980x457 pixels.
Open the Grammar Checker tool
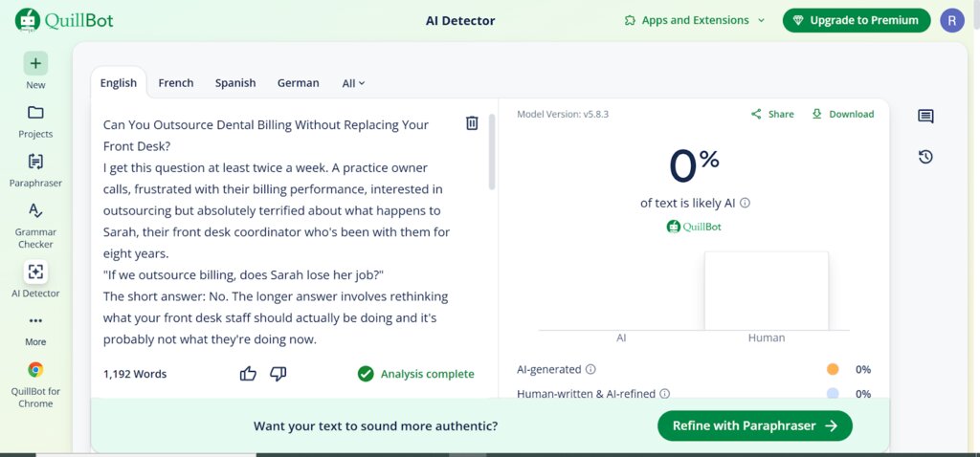35,223
